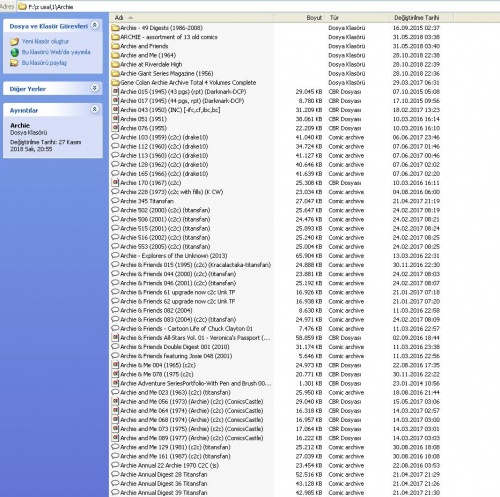500x497 pixels.
Task: Select Archie & Friends featuring Josie 048 (2001)
Action: click(x=176, y=356)
